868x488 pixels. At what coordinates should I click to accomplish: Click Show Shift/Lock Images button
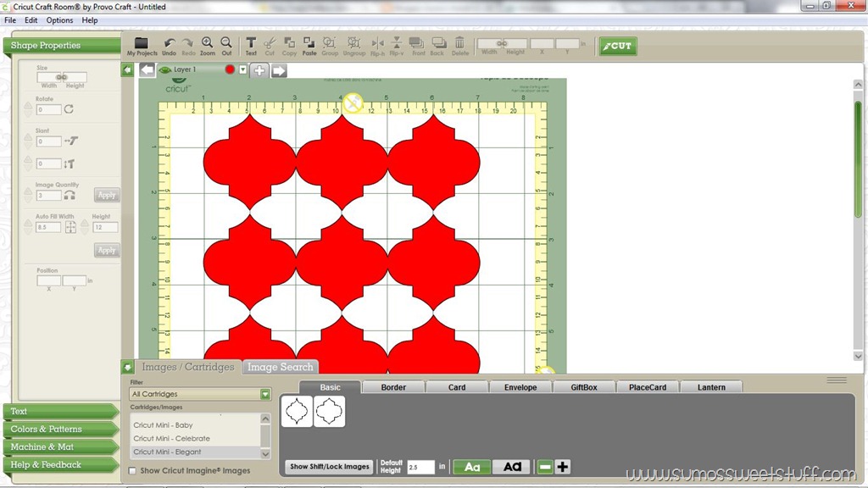coord(330,467)
